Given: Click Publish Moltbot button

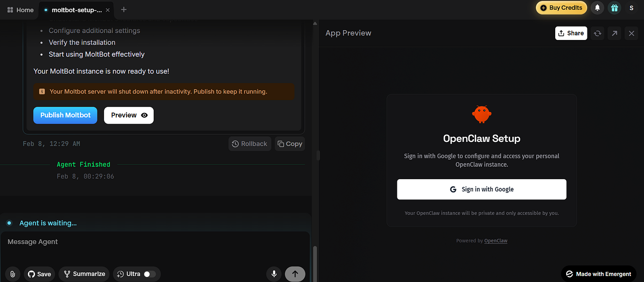Looking at the screenshot, I should click(65, 115).
